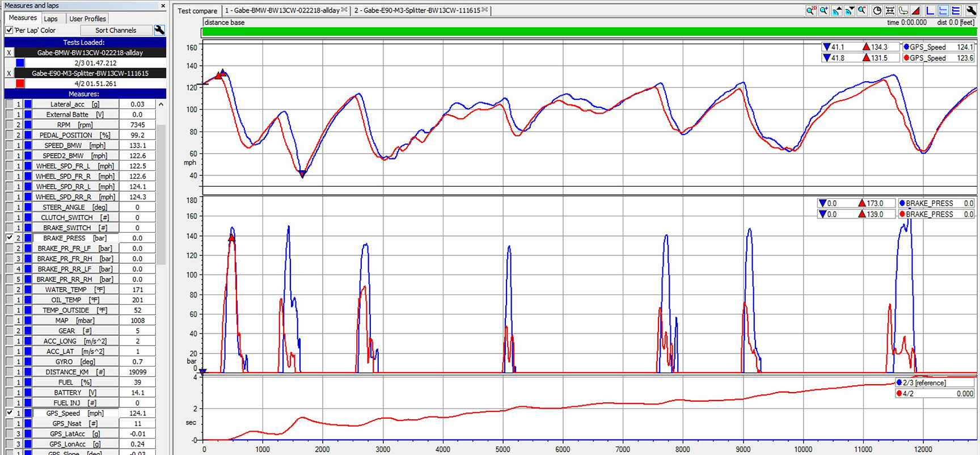Select the lap row 4/2 01.51.261
Image resolution: width=980 pixels, height=455 pixels.
click(95, 83)
